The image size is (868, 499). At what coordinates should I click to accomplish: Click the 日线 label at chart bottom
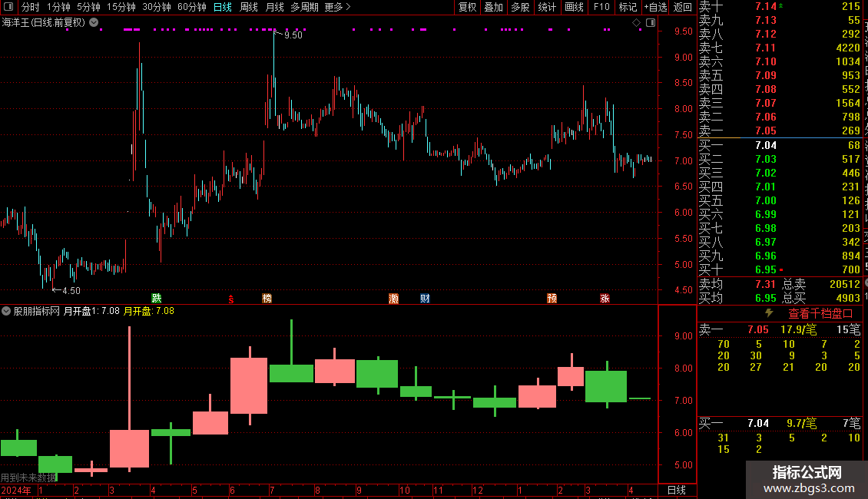tap(677, 490)
